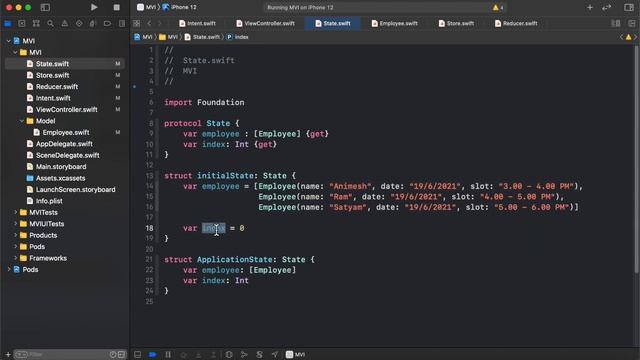Open the Breakpoint navigator

click(x=107, y=24)
